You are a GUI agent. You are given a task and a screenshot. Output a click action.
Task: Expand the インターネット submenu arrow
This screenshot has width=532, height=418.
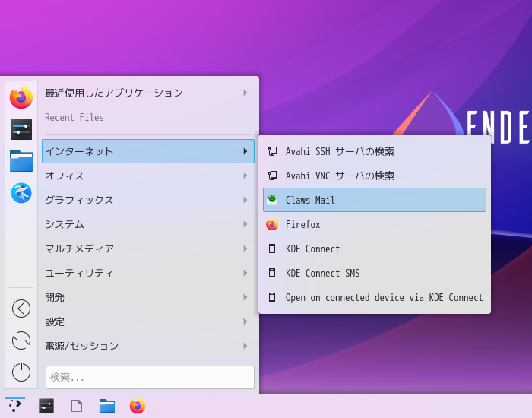(x=245, y=151)
